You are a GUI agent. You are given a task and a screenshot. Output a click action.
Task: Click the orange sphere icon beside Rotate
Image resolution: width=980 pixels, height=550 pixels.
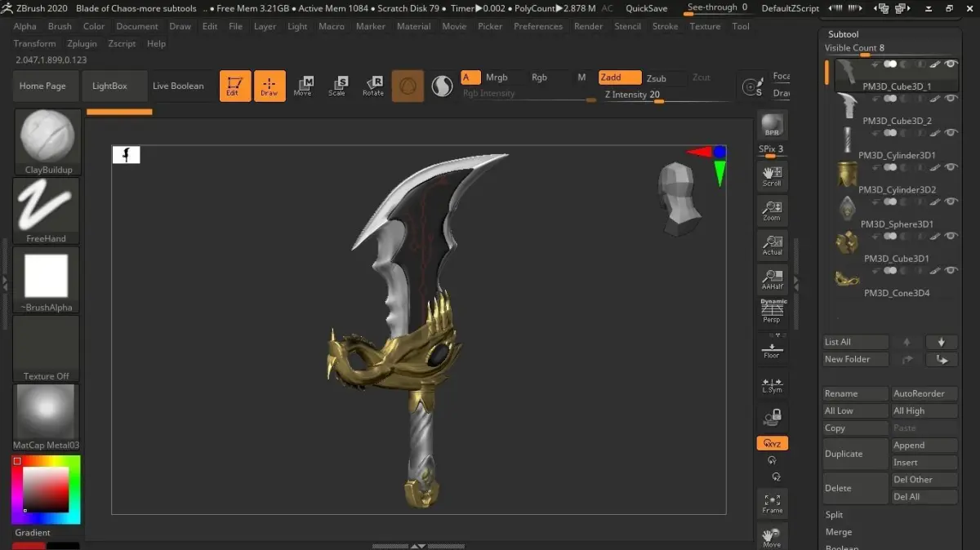(x=408, y=86)
